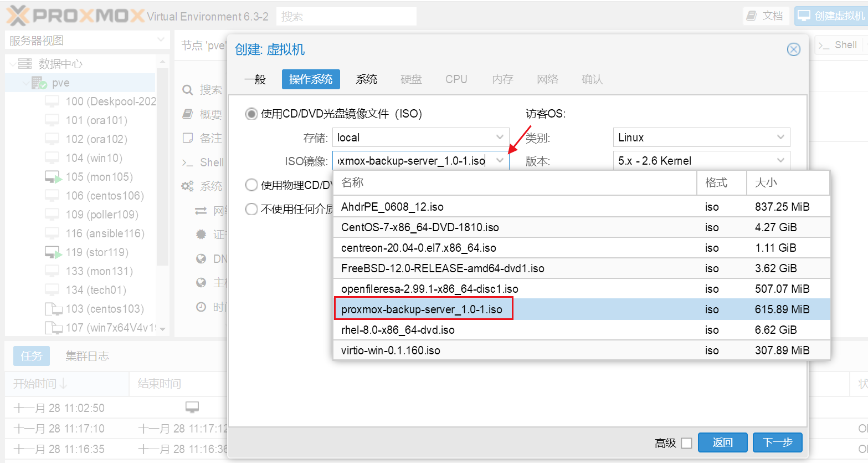Open node 概要 summary icon
Viewport: 868px width, 463px height.
click(x=188, y=114)
